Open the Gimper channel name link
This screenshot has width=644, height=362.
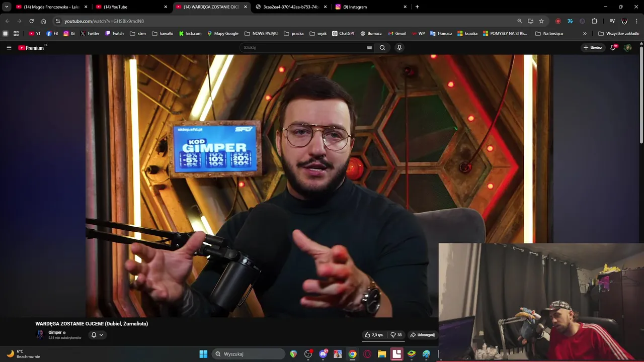click(55, 332)
